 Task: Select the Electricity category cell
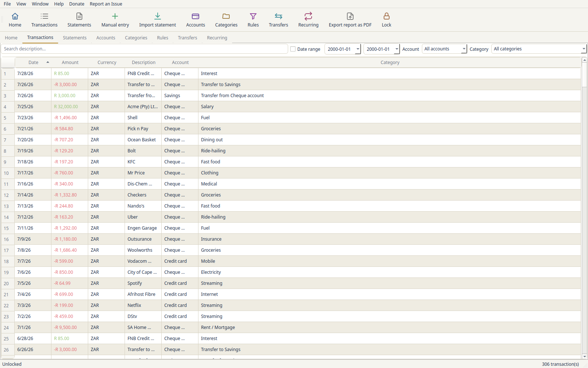[x=390, y=272]
